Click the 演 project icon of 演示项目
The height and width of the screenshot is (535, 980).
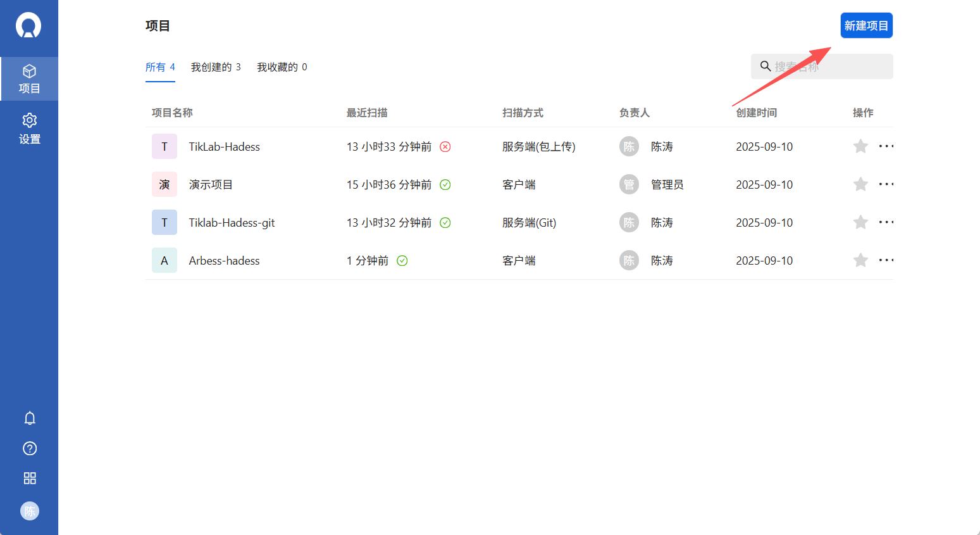(x=164, y=184)
